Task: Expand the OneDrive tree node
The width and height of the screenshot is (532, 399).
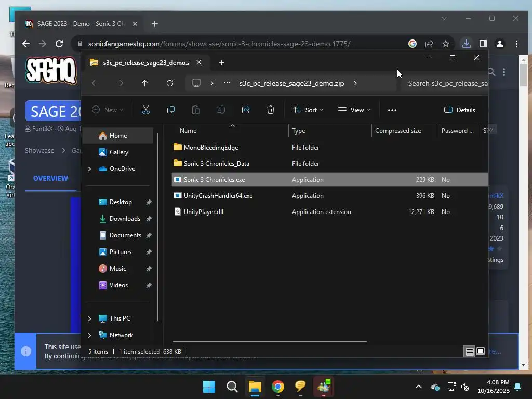Action: (x=89, y=169)
